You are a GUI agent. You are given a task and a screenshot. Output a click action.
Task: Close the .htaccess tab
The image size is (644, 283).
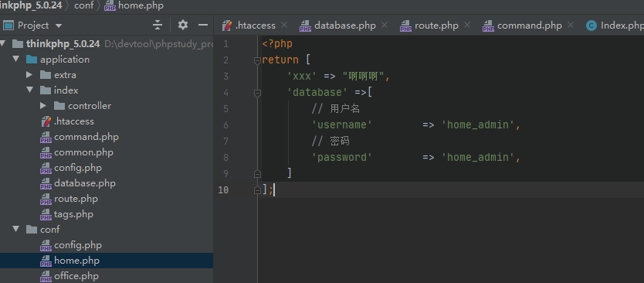pos(284,26)
